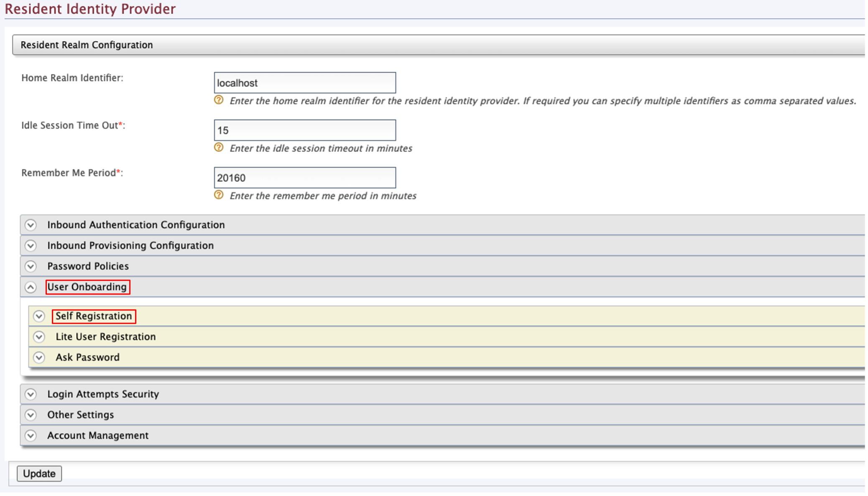Click the chevron icon beside Ask Password
The width and height of the screenshot is (868, 496).
tap(40, 358)
